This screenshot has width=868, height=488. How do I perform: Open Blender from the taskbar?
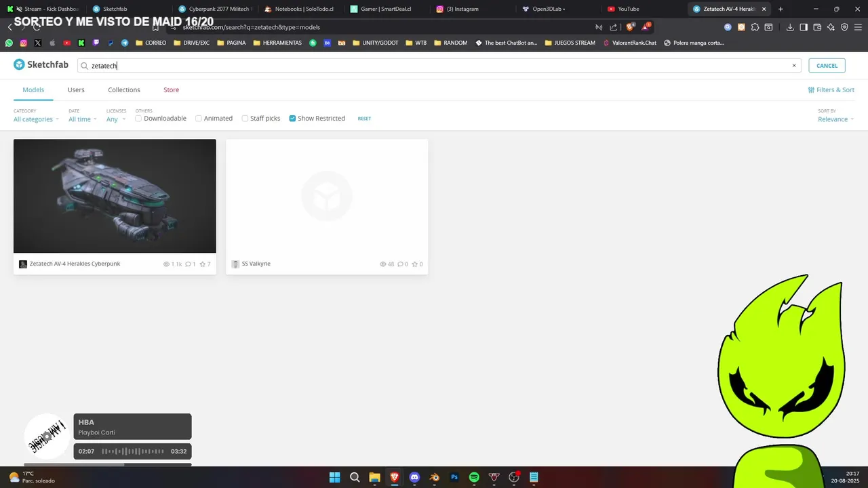pyautogui.click(x=435, y=477)
